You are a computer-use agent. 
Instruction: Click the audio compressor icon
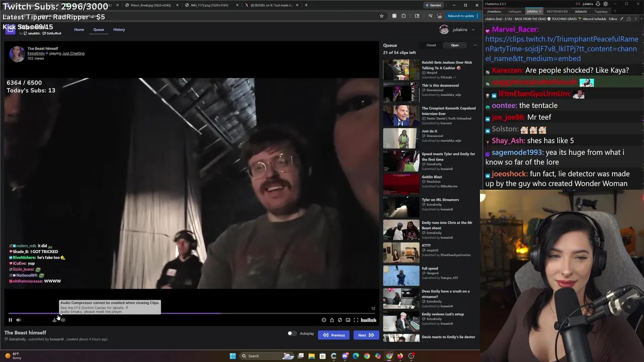[63, 320]
